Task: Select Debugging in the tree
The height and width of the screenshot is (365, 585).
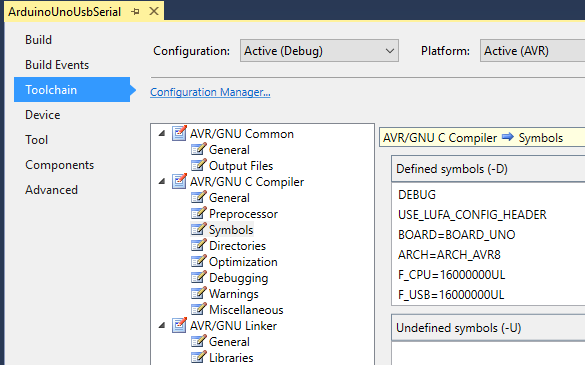Action: tap(238, 278)
